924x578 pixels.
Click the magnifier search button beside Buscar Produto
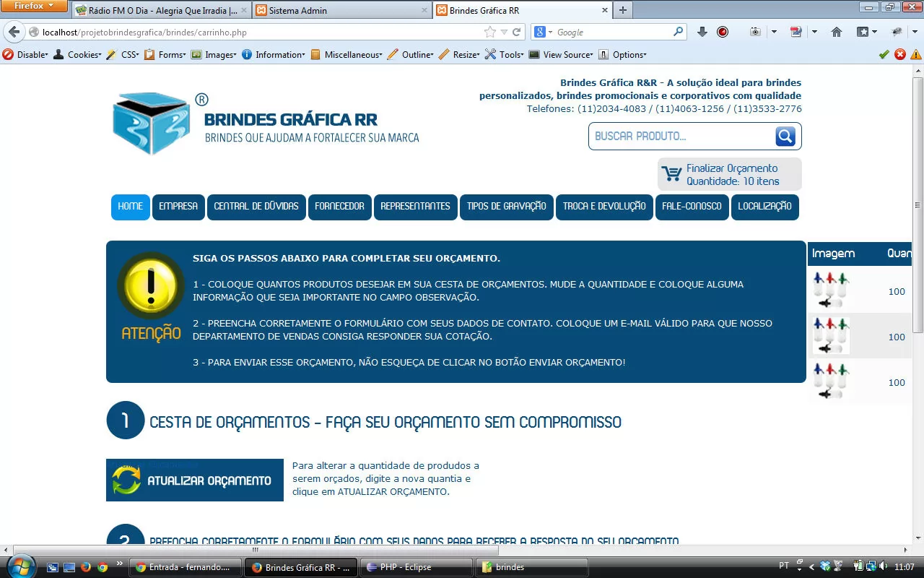785,136
